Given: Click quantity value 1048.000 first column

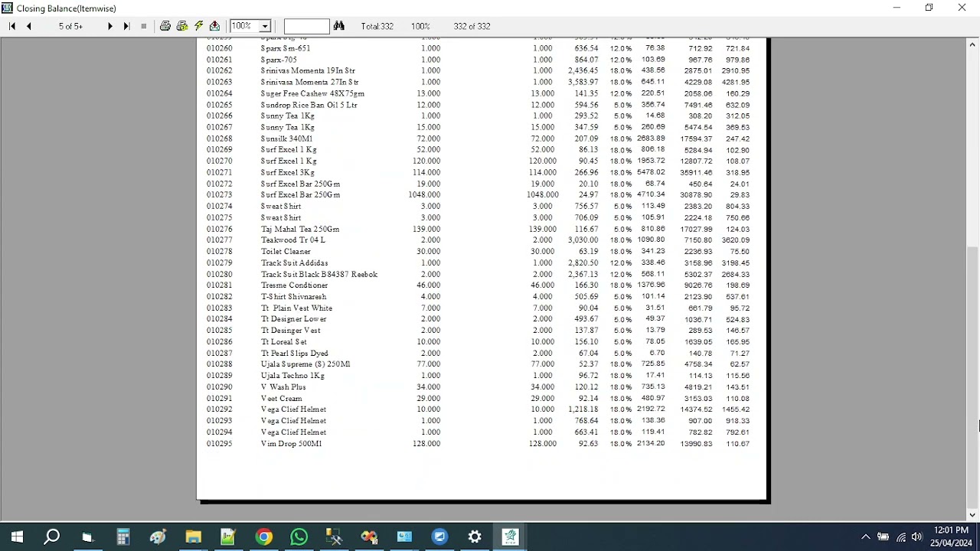Looking at the screenshot, I should click(x=424, y=195).
